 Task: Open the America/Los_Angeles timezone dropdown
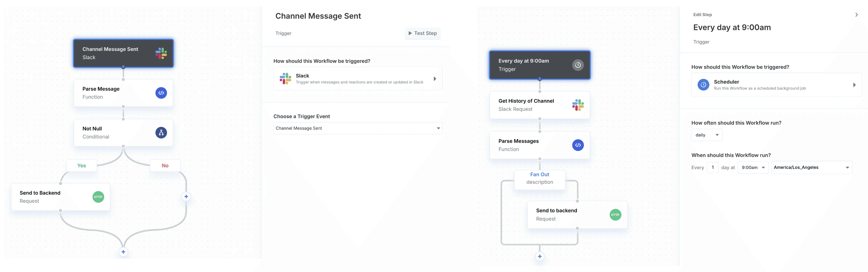point(811,168)
